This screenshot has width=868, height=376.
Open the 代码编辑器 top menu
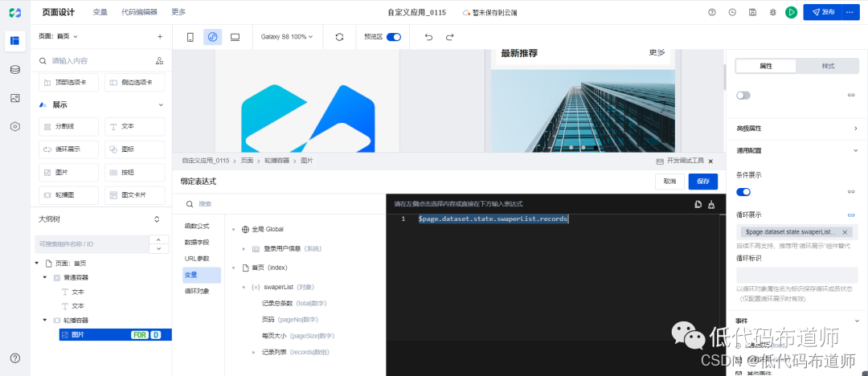click(139, 11)
